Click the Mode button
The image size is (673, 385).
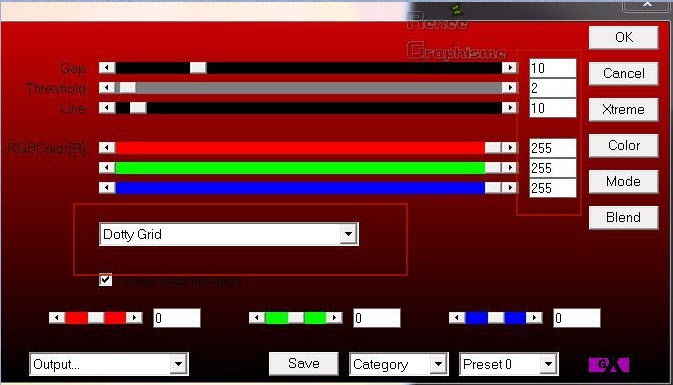(623, 182)
